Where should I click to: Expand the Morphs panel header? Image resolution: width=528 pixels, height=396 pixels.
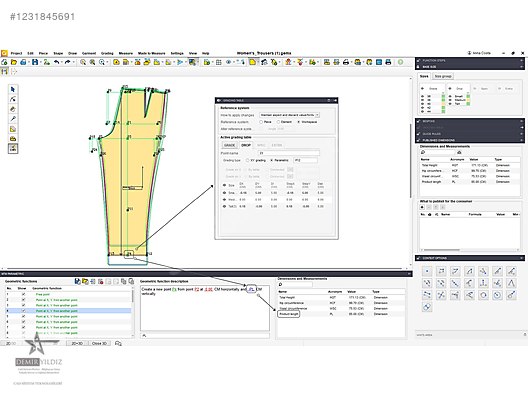point(469,121)
